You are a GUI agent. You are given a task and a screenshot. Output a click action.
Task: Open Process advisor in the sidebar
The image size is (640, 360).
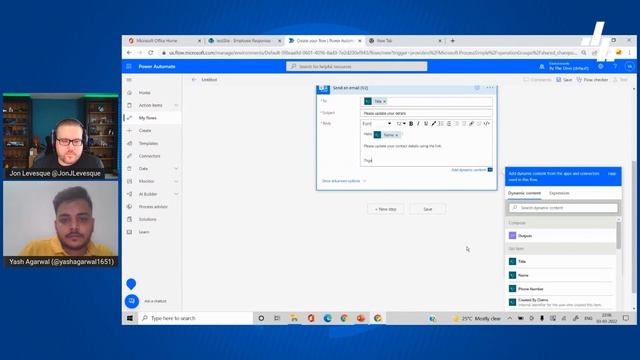coord(153,207)
